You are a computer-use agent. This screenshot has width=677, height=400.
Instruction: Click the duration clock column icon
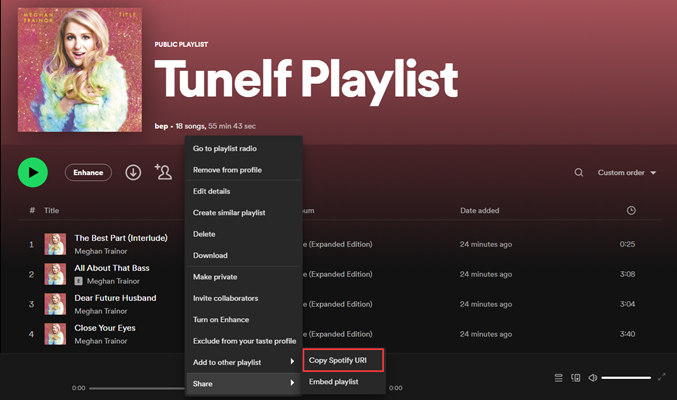[631, 210]
